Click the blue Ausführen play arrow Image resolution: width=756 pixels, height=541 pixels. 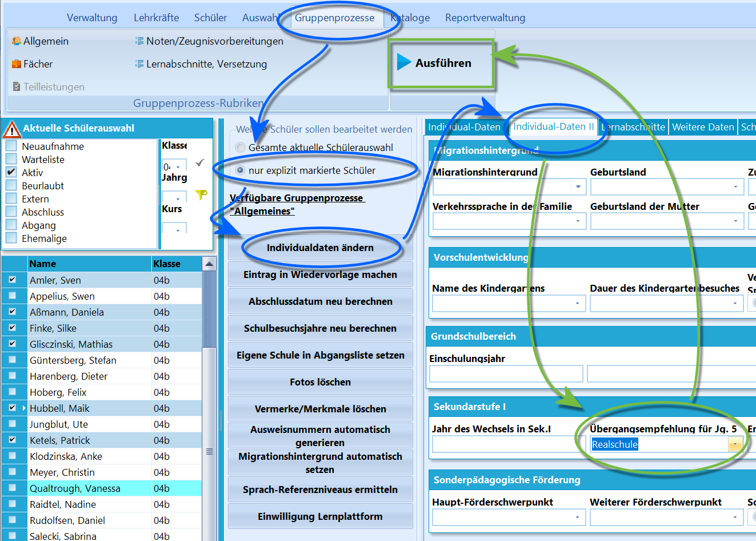tap(404, 62)
